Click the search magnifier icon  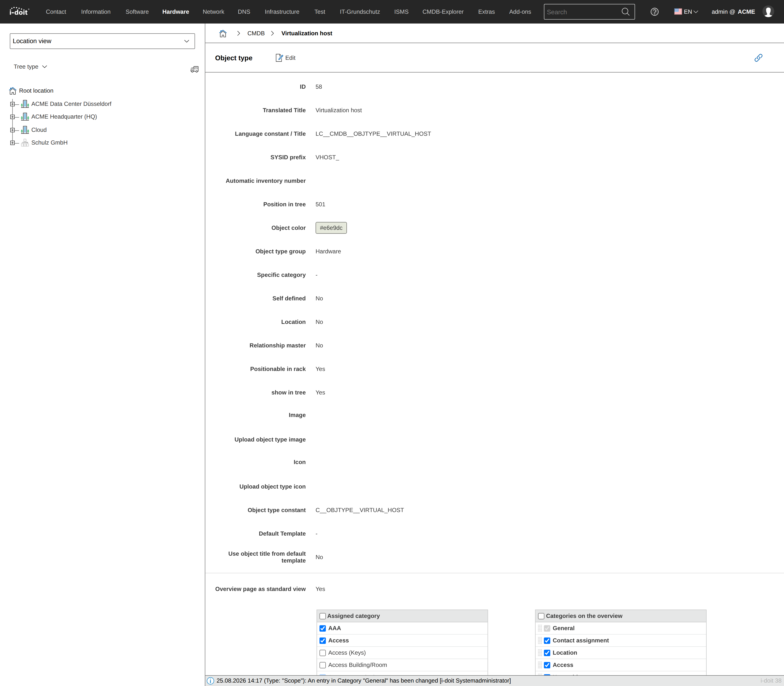tap(625, 12)
